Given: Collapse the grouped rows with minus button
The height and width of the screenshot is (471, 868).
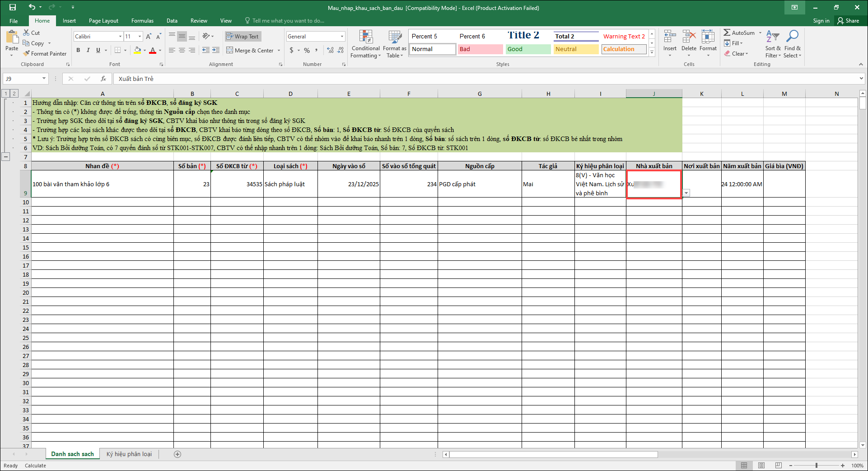Looking at the screenshot, I should (6, 157).
